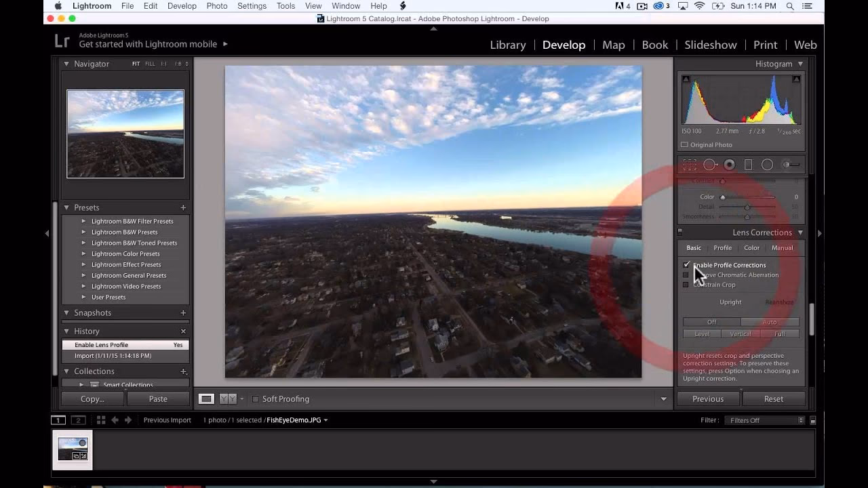
Task: Switch to Loupe view in toolbar
Action: click(206, 399)
